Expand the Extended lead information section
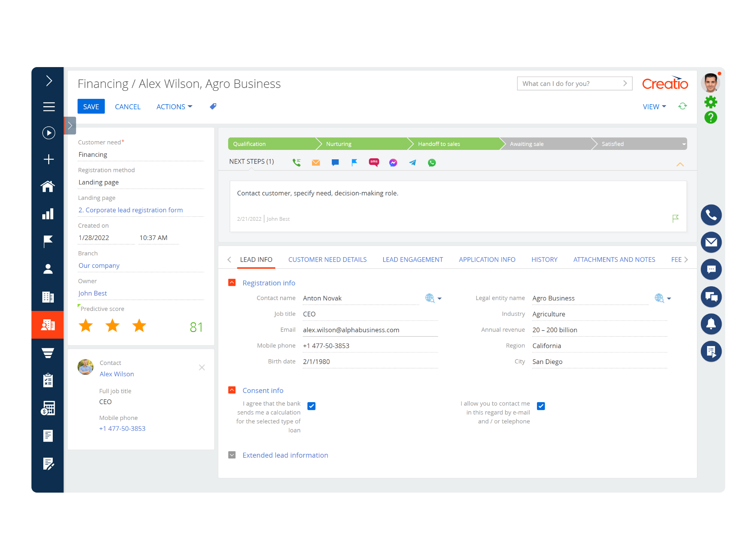 [x=232, y=455]
